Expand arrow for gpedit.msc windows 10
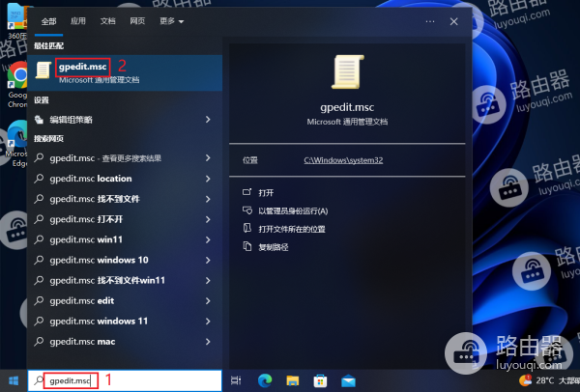Viewport: 580px width, 392px height. (x=208, y=260)
